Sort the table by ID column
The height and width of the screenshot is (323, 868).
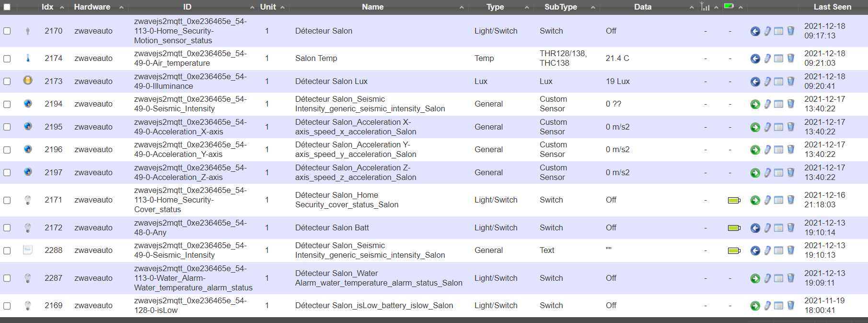(x=187, y=7)
